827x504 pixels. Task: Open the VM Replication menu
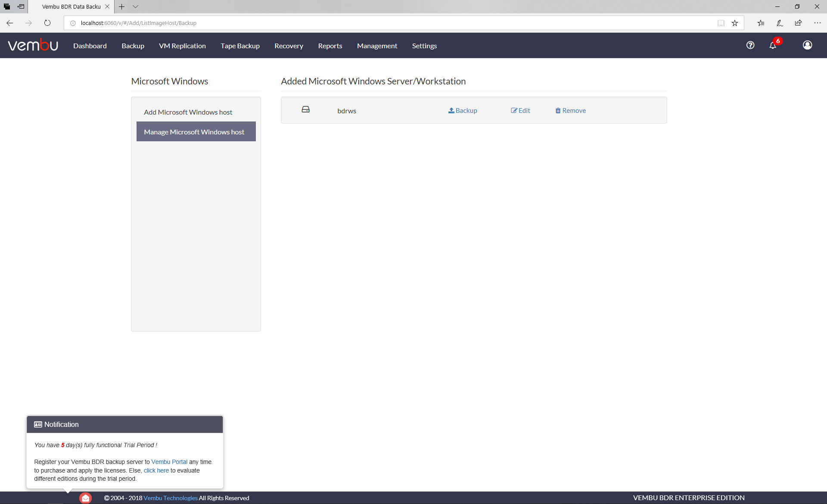(182, 46)
